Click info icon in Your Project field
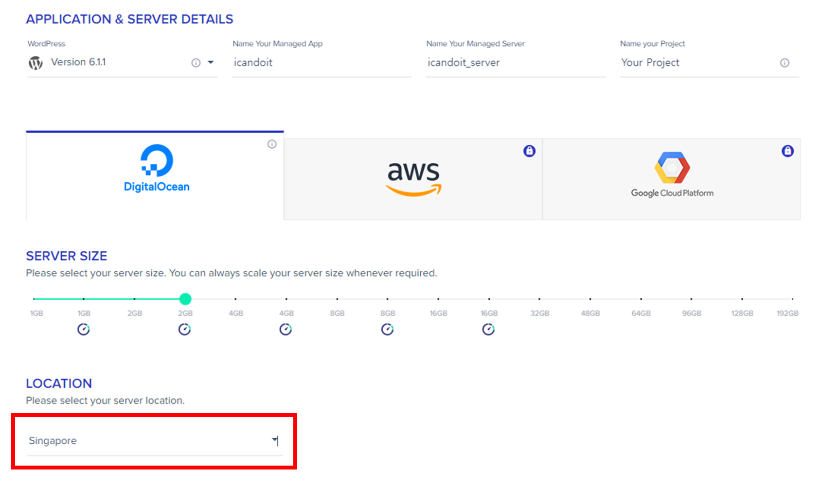Viewport: 822px width, 504px height. tap(785, 63)
